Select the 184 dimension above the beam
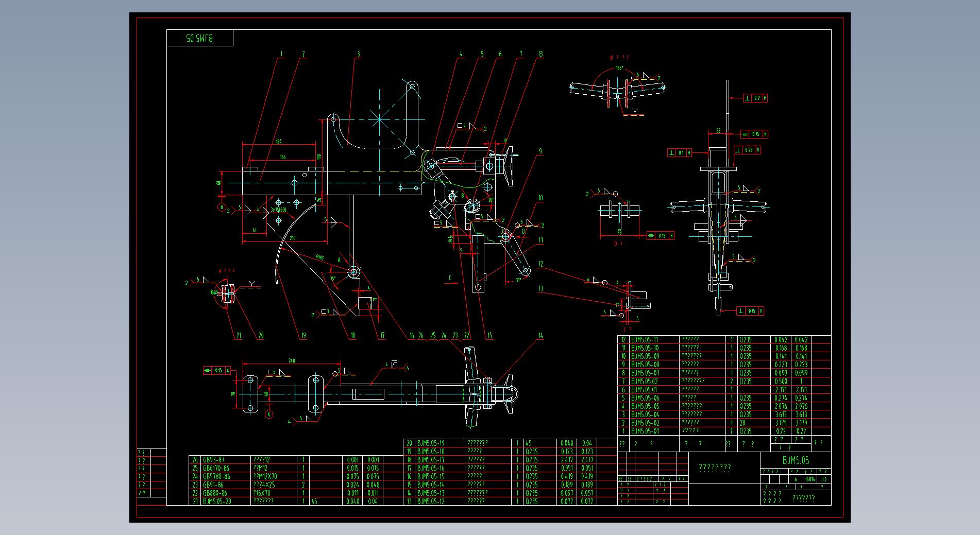Viewport: 980px width, 535px height. point(279,141)
